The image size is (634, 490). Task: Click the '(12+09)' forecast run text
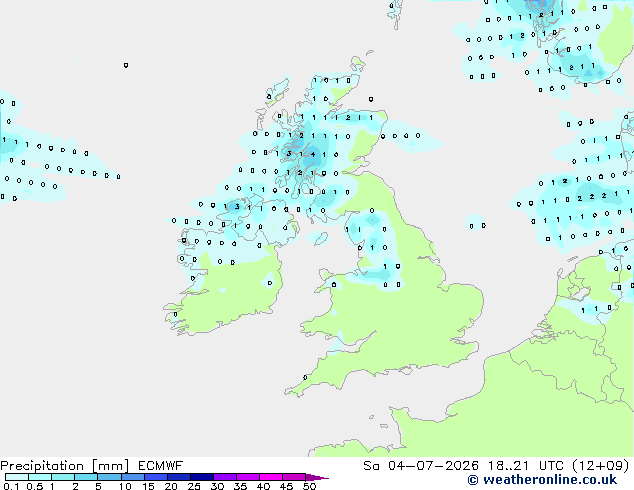(601, 466)
